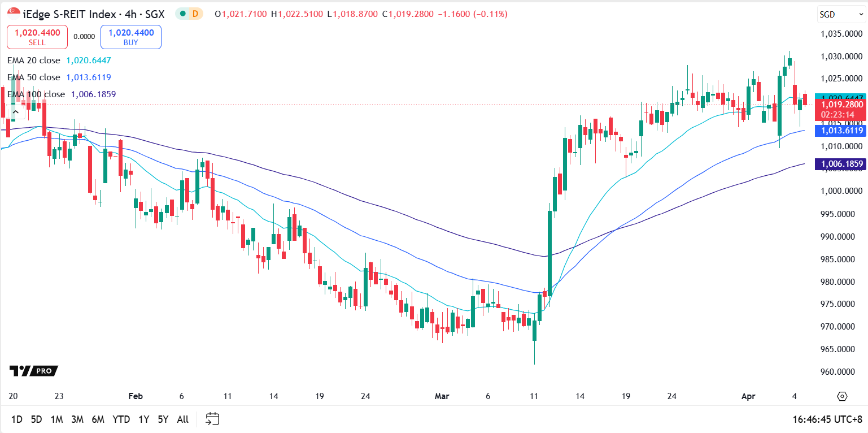Select the 5D time range
The width and height of the screenshot is (868, 433).
(36, 419)
